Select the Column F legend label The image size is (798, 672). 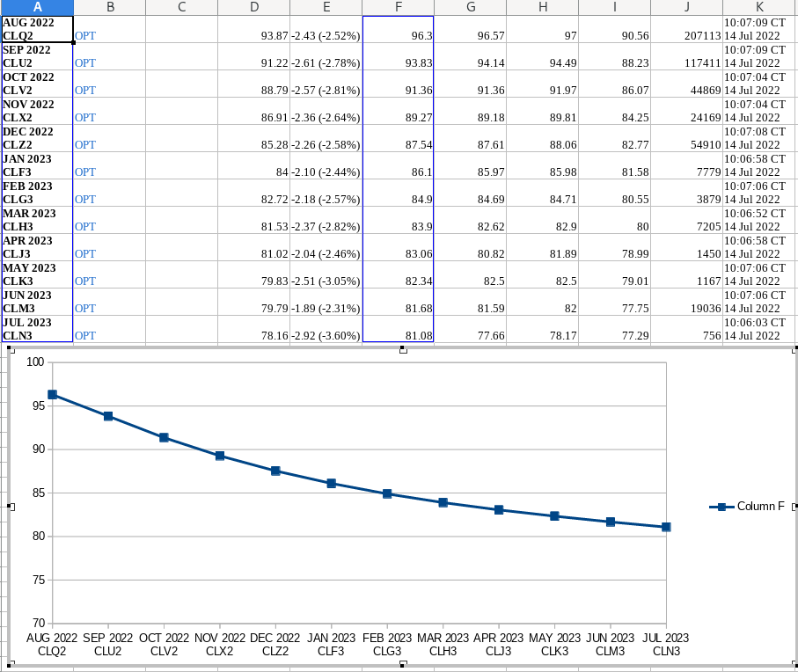click(x=760, y=507)
